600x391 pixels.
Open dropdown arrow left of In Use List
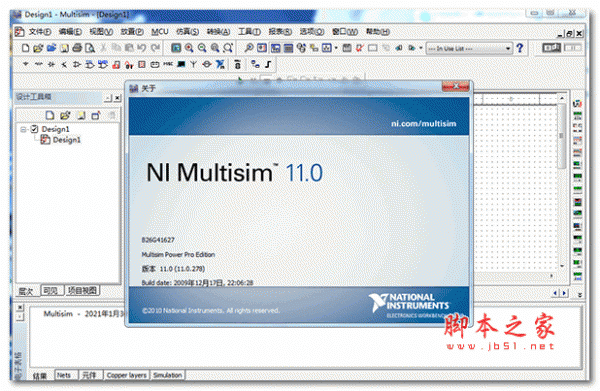coord(421,48)
